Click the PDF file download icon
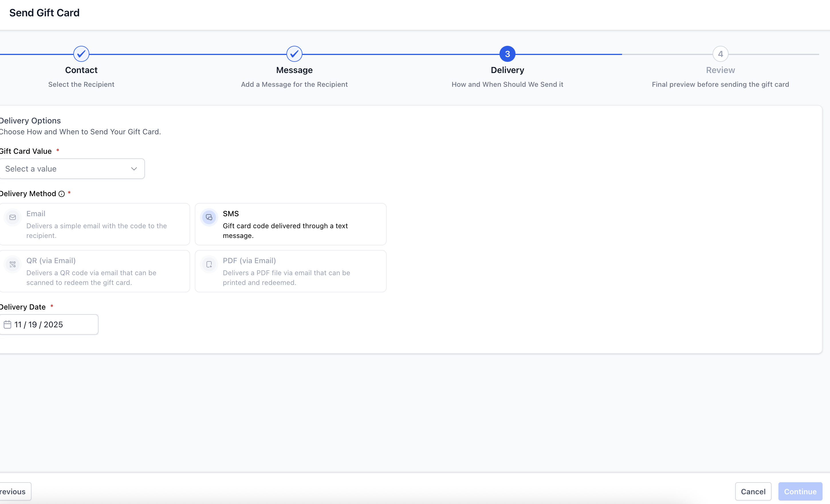Viewport: 830px width, 504px height. pos(209,265)
